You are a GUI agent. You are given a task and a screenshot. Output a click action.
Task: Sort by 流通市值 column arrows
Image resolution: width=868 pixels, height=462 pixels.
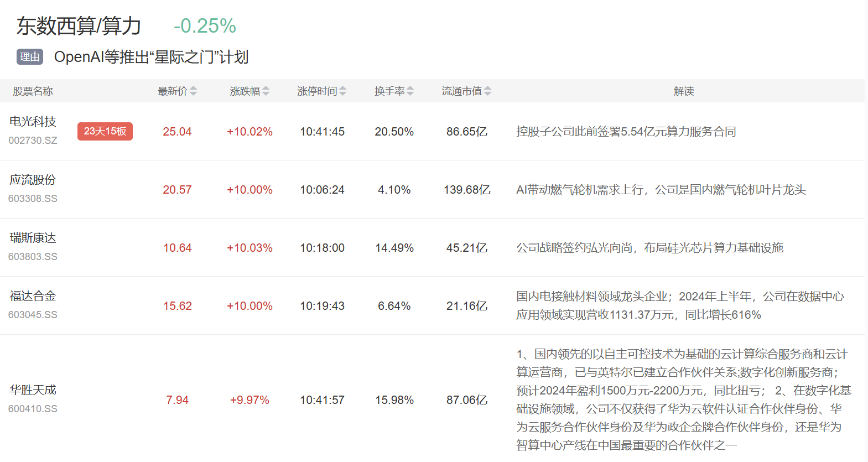click(487, 91)
